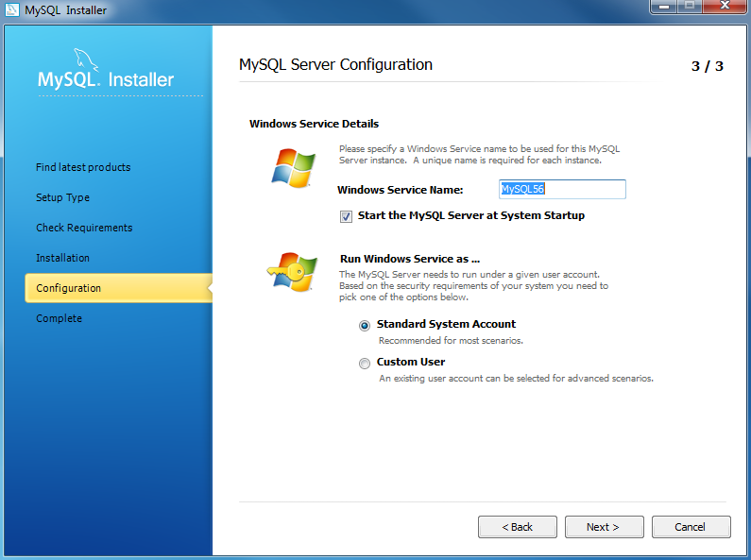Close the MySQL Installer window
This screenshot has height=560, width=751.
[x=725, y=7]
